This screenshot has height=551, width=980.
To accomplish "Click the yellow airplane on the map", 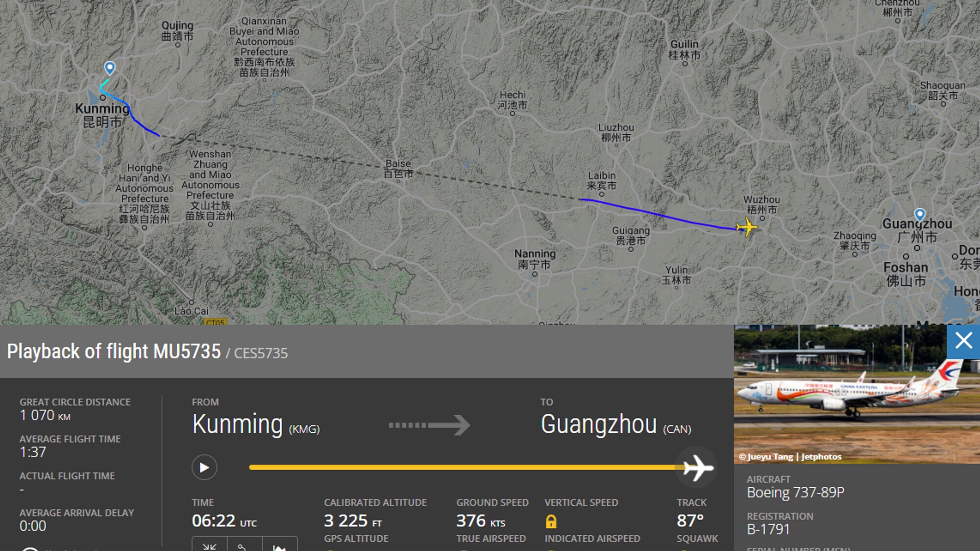I will click(747, 227).
